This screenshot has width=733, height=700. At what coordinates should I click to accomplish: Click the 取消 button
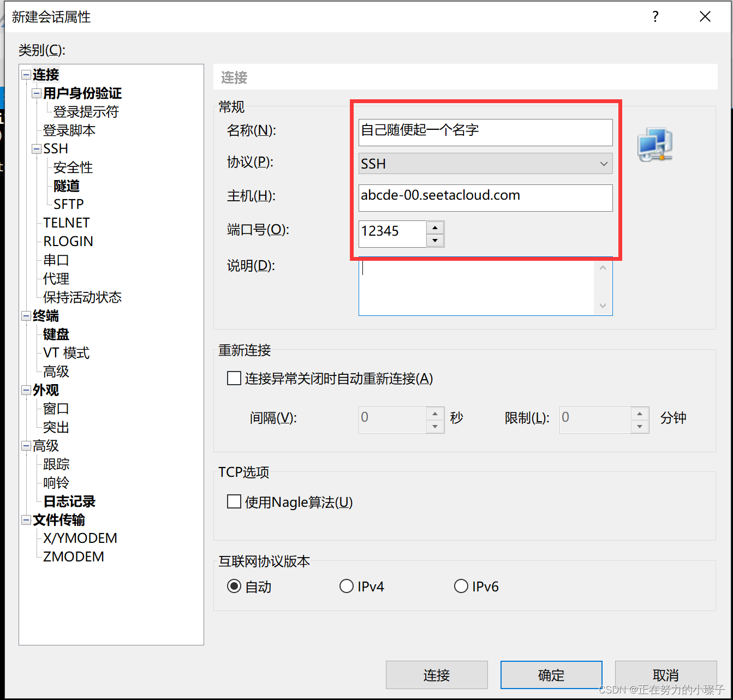tap(666, 675)
